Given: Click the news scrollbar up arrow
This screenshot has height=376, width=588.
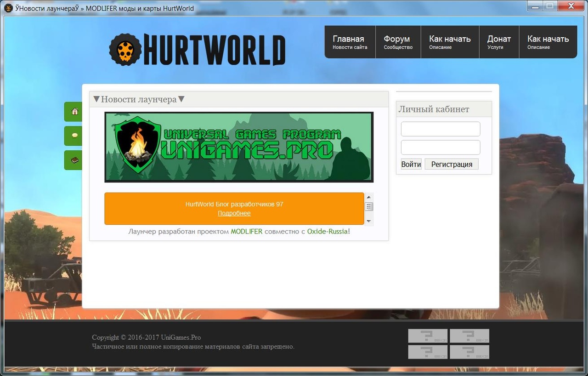Looking at the screenshot, I should click(369, 197).
